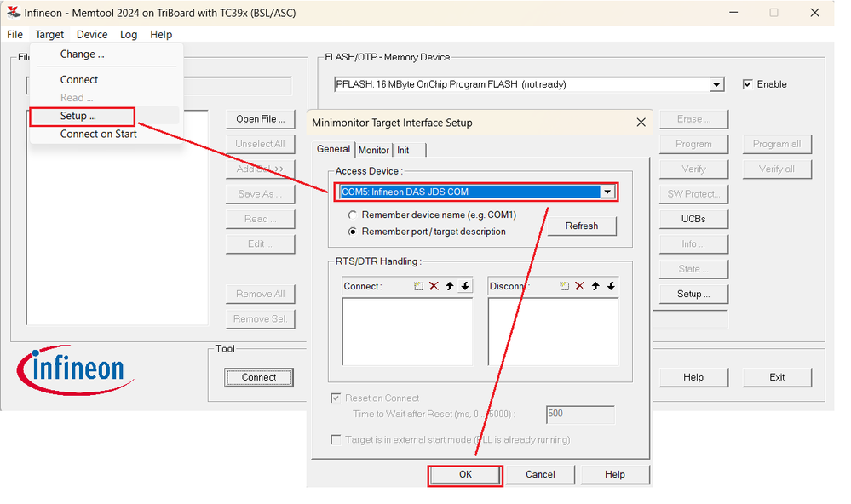Click the Connect button in Tool section
Image resolution: width=851 pixels, height=504 pixels.
tap(258, 376)
